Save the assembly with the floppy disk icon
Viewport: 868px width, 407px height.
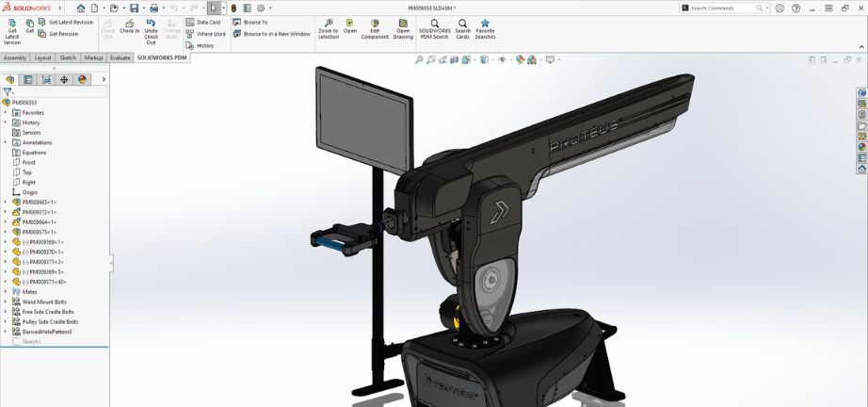pyautogui.click(x=134, y=8)
